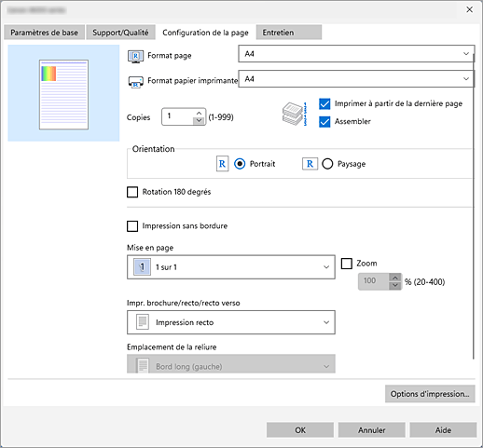Click the Paysage orientation R icon
Image resolution: width=483 pixels, height=448 pixels.
point(310,164)
